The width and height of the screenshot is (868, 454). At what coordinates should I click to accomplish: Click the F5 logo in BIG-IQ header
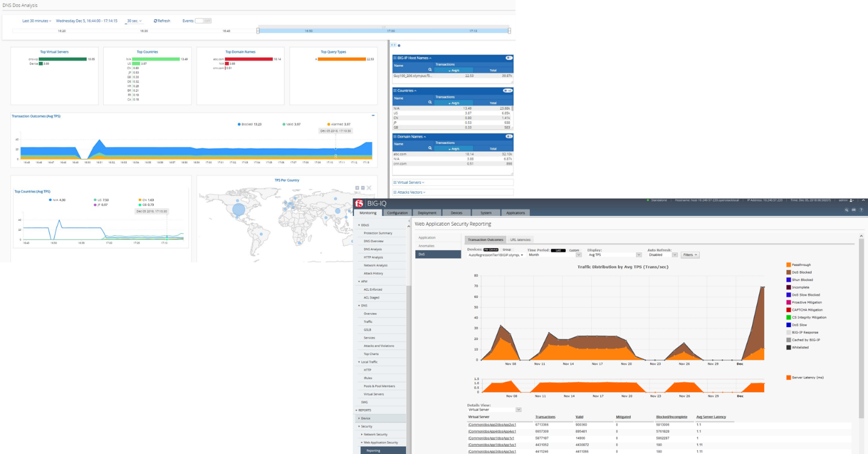(x=359, y=203)
